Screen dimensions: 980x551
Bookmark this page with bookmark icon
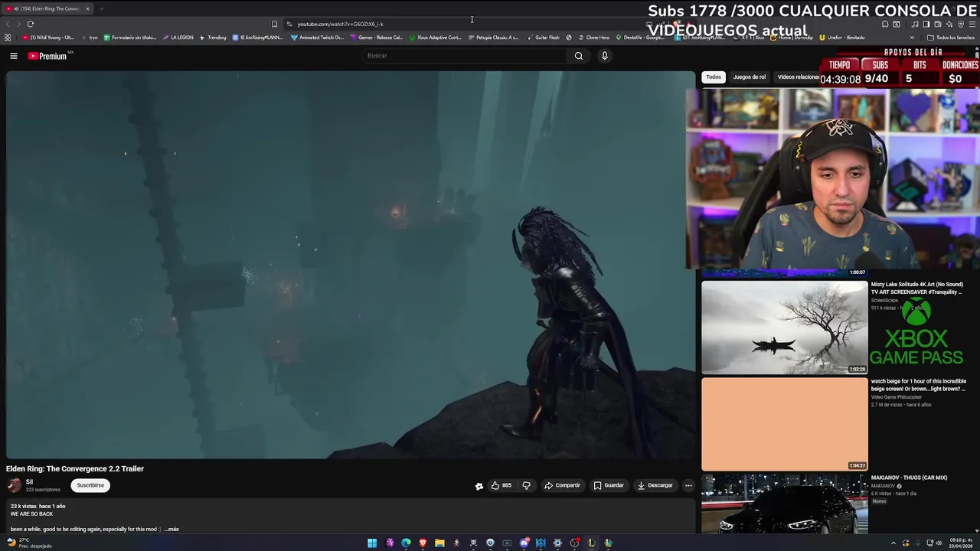pyautogui.click(x=274, y=24)
